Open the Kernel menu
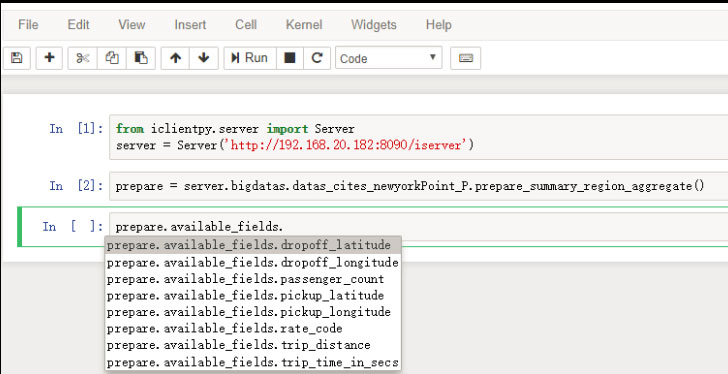728x374 pixels. coord(304,25)
